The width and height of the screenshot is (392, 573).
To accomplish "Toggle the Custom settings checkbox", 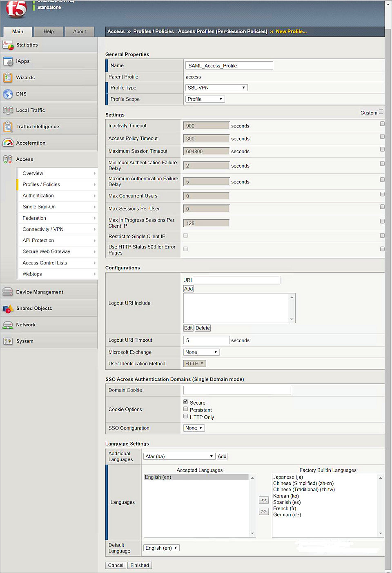I will 381,111.
